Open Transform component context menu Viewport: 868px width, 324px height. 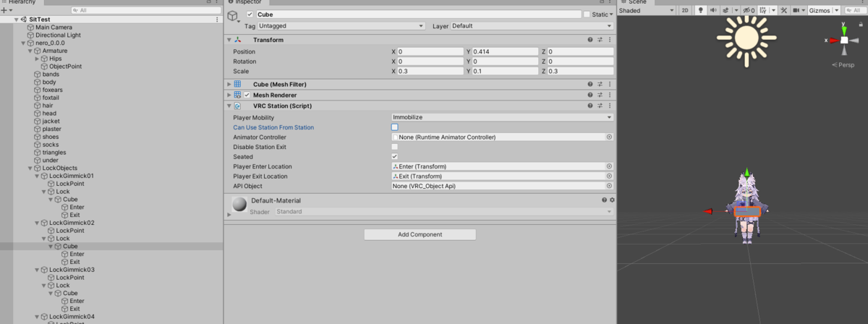(610, 40)
